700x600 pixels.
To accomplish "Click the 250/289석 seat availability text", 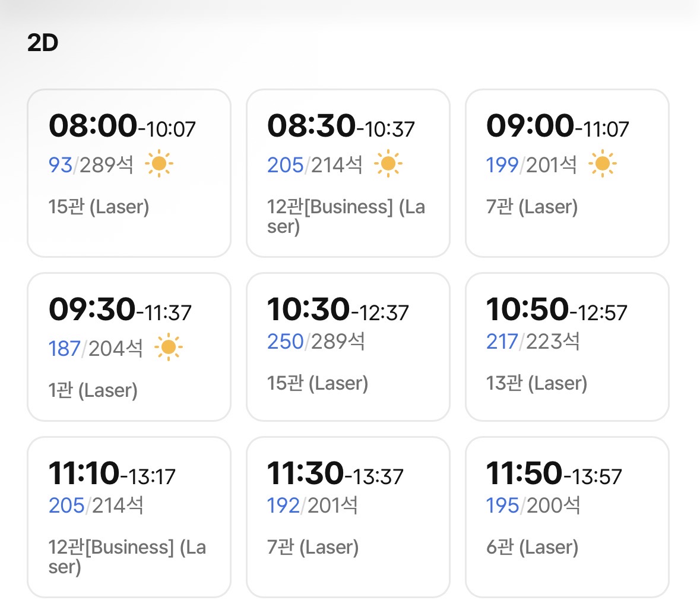I will pos(316,342).
